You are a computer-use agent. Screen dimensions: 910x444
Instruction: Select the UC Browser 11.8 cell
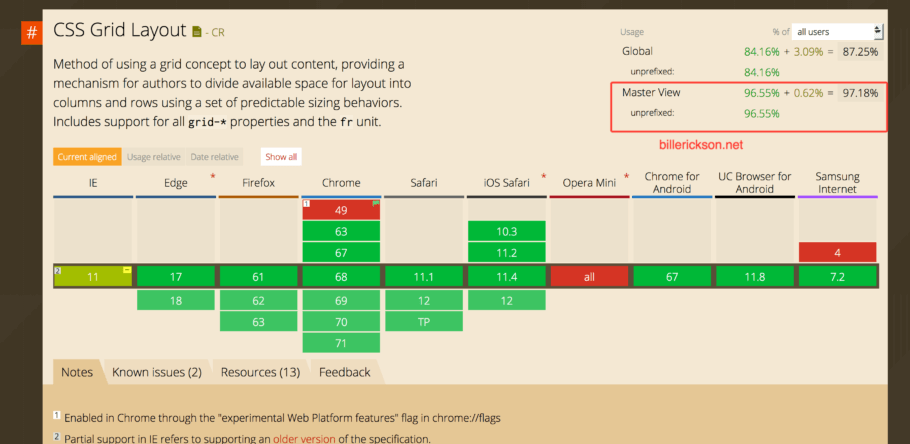(754, 277)
